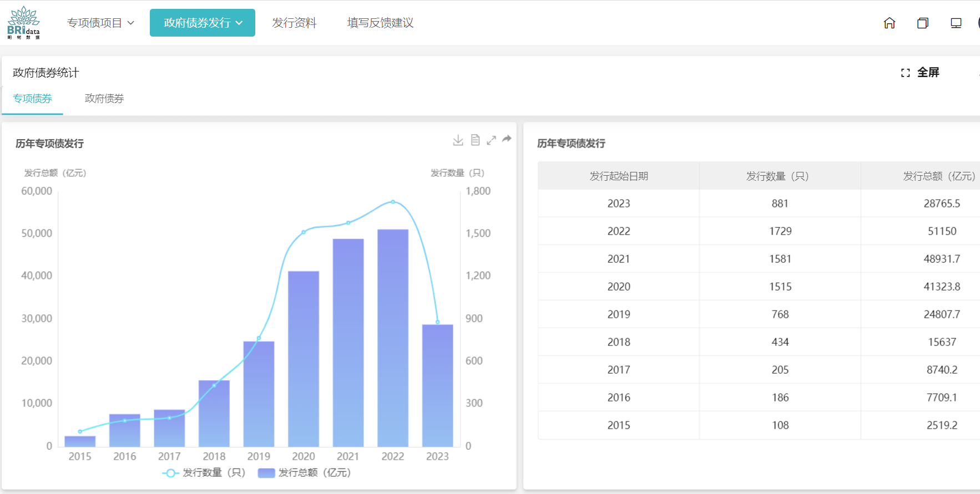Download the chart image via download icon
The width and height of the screenshot is (980, 494).
click(458, 140)
